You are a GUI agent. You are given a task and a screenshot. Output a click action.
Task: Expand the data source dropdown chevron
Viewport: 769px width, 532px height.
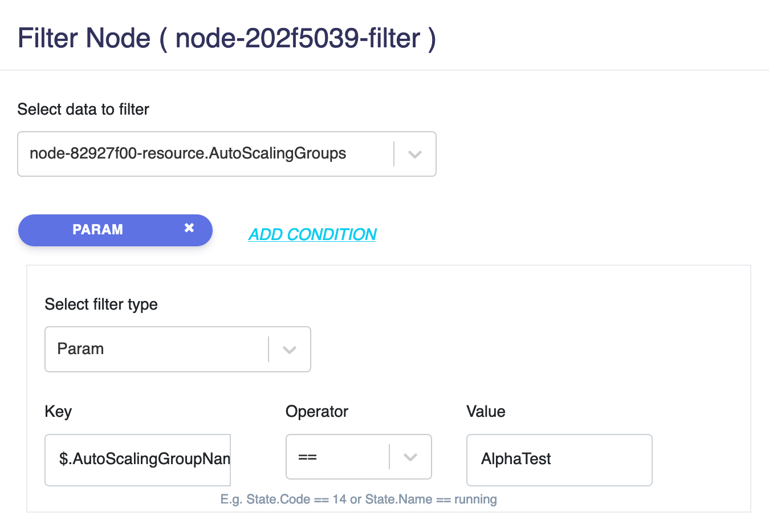click(415, 154)
